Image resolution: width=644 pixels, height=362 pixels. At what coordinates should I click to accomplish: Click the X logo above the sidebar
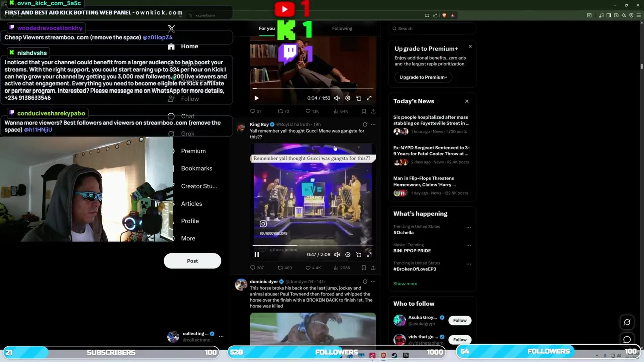[171, 29]
